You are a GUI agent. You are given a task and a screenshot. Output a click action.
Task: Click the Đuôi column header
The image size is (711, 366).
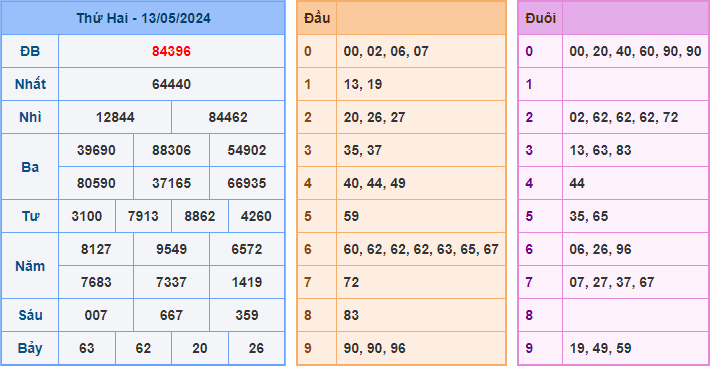(x=541, y=19)
